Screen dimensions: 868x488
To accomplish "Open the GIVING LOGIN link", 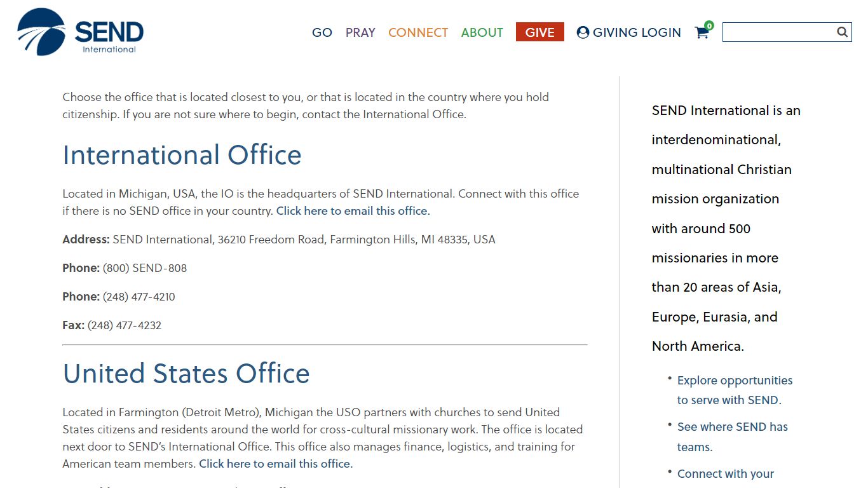I will (629, 32).
